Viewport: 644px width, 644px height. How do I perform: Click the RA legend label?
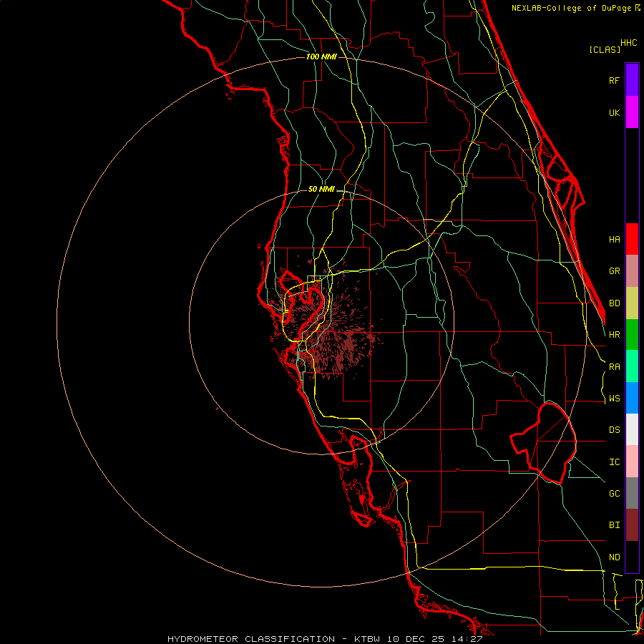click(614, 367)
